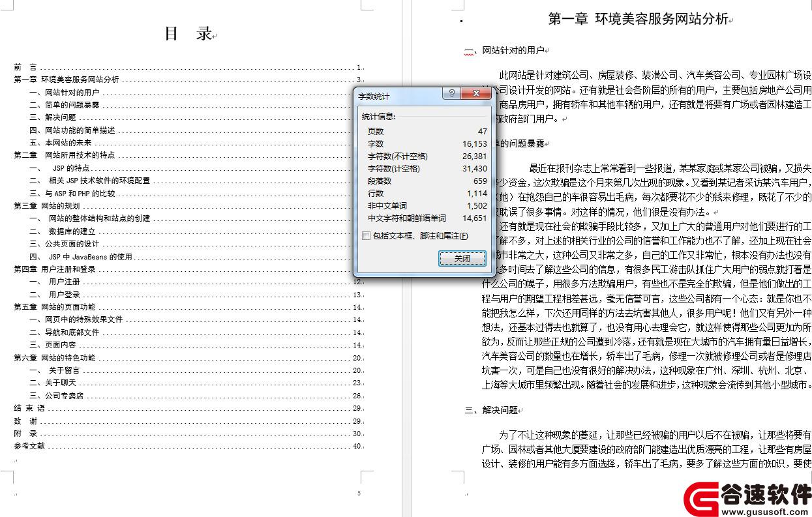812x517 pixels.
Task: Click the 致谢 contents entry
Action: coord(188,421)
